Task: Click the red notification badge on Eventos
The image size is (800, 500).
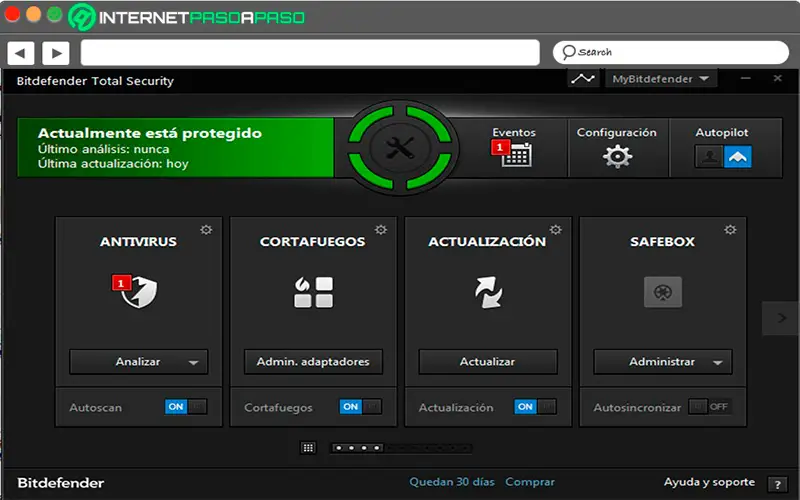Action: [499, 147]
